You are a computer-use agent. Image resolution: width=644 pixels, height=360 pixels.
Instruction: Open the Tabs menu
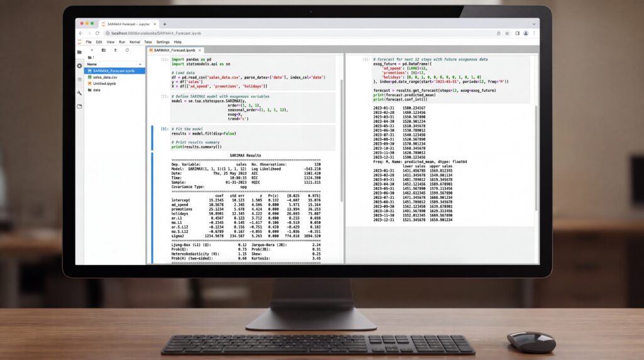pyautogui.click(x=148, y=42)
